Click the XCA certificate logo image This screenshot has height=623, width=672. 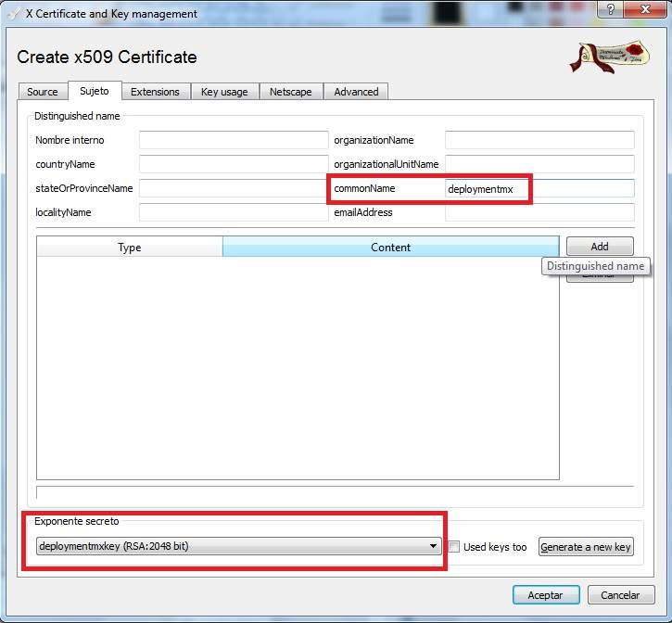click(609, 57)
